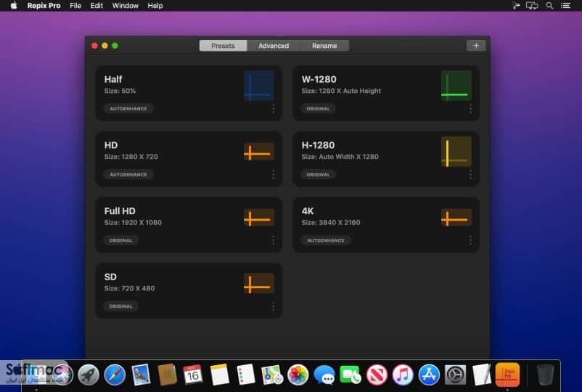This screenshot has width=582, height=392.
Task: Open the Edit menu
Action: click(x=97, y=6)
